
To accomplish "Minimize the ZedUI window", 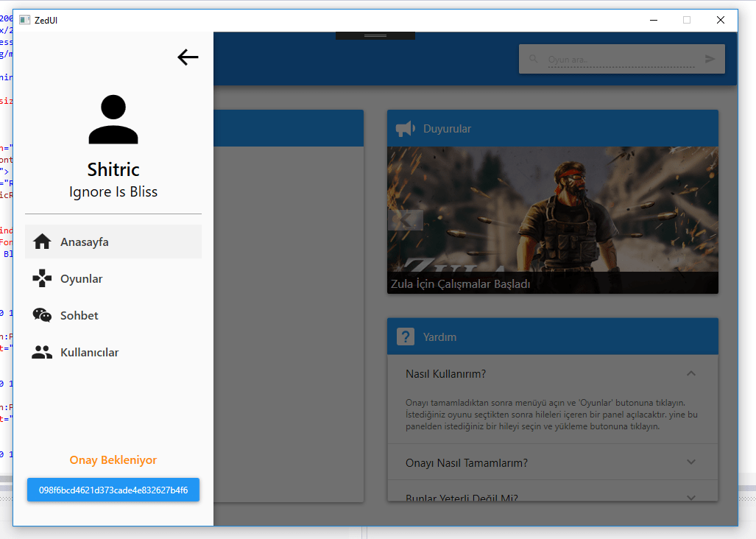I will coord(654,20).
